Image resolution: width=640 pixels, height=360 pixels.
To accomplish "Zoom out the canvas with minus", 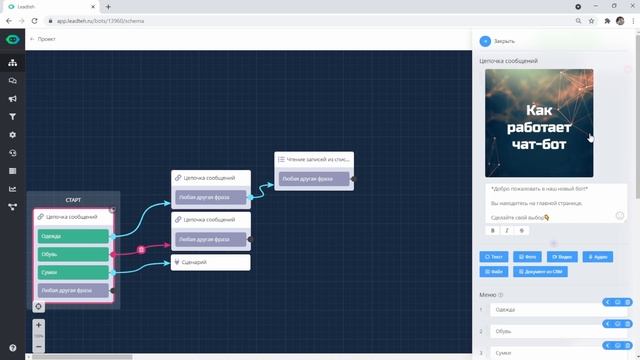I will pos(38,347).
